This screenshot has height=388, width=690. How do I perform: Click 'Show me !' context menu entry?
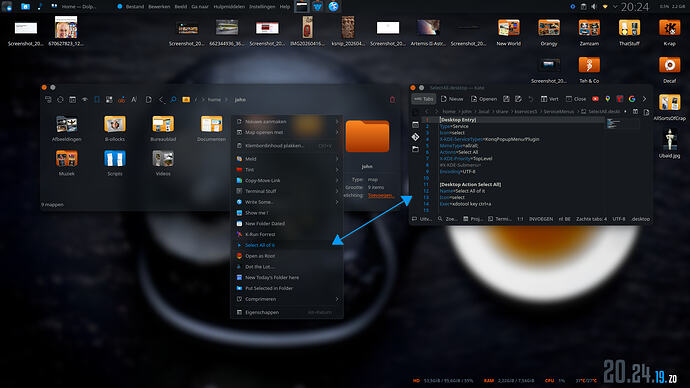coord(286,213)
